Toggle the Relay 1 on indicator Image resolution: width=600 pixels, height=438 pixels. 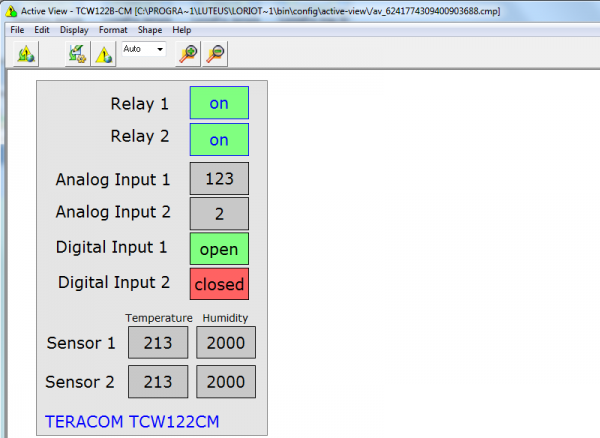point(219,103)
